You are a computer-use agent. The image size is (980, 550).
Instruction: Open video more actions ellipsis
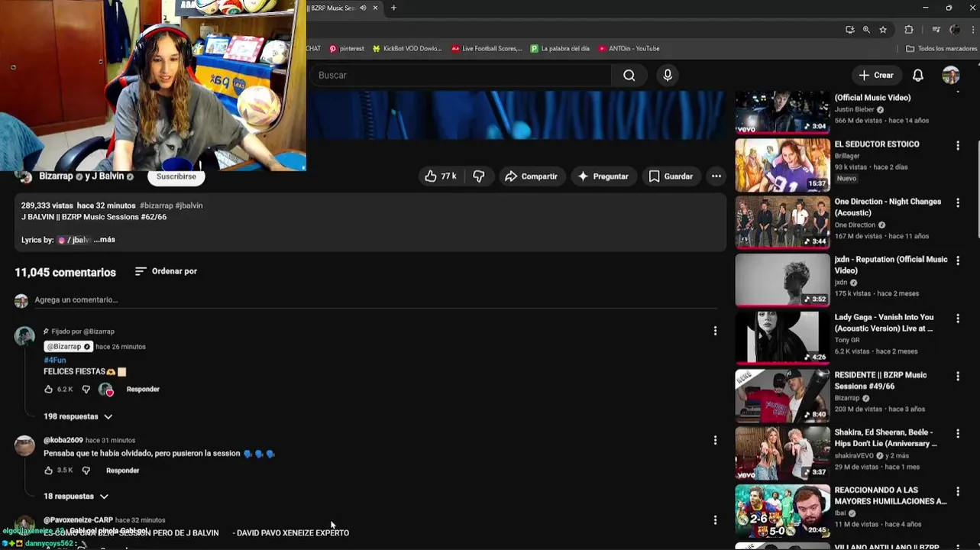tap(716, 176)
